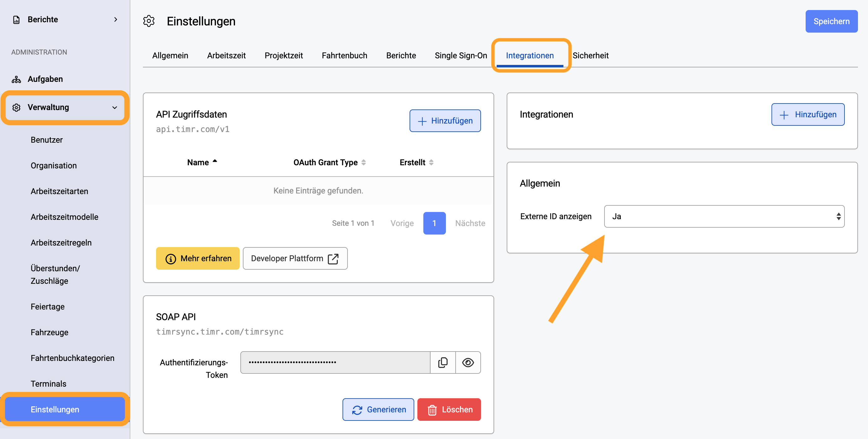Open the Developer Plattform link
This screenshot has height=439, width=868.
click(295, 258)
